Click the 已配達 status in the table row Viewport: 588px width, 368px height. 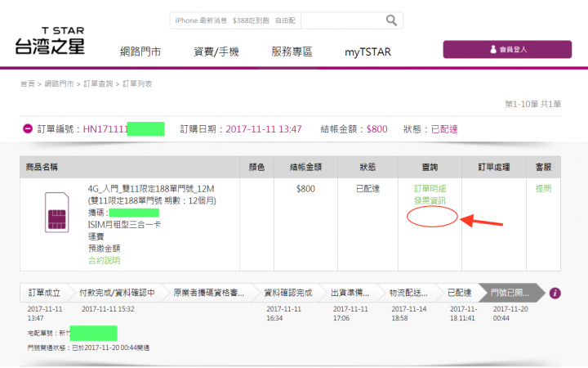point(367,189)
